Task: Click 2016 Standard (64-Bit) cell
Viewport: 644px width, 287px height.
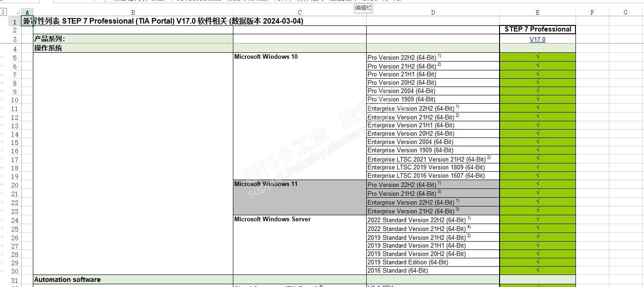Action: pyautogui.click(x=433, y=271)
